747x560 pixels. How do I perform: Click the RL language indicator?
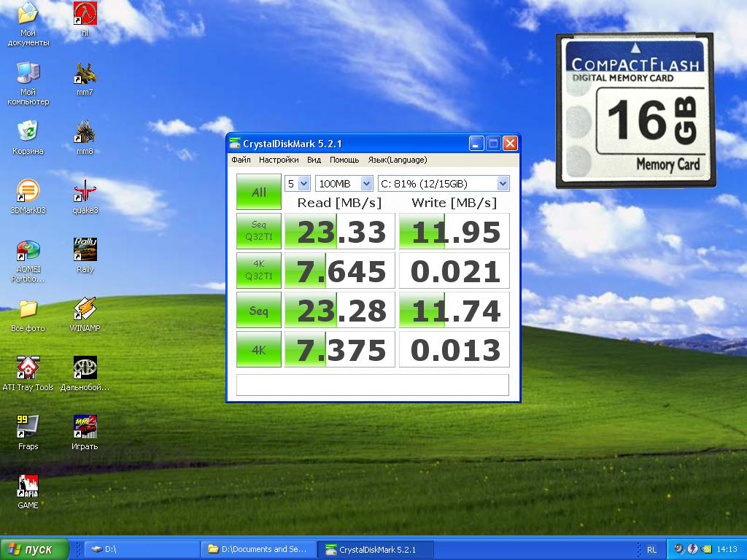[x=651, y=550]
